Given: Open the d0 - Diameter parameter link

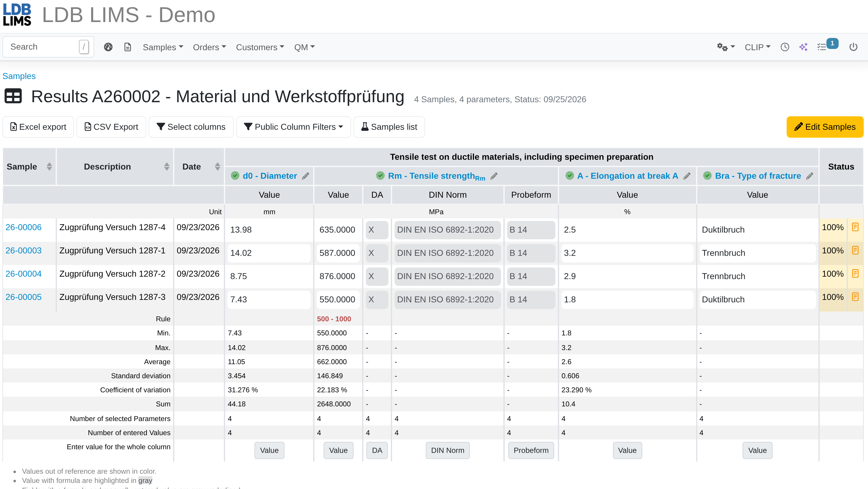Looking at the screenshot, I should click(x=270, y=176).
